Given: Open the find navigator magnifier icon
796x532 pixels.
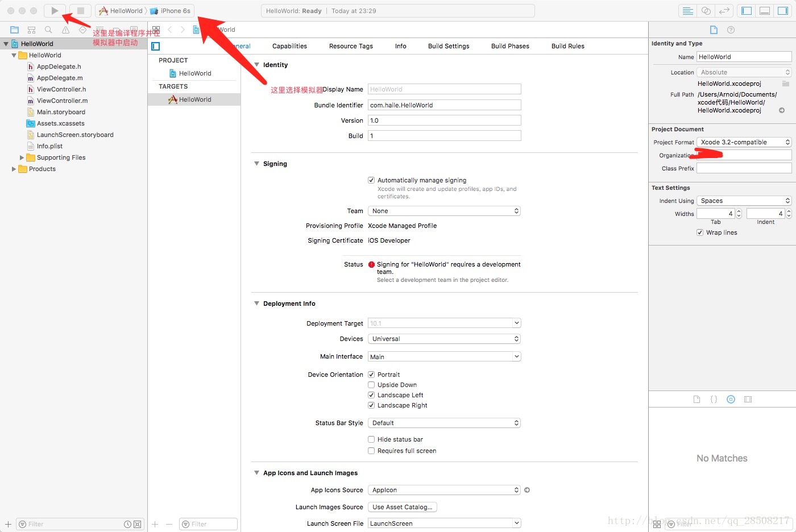Looking at the screenshot, I should [x=48, y=30].
